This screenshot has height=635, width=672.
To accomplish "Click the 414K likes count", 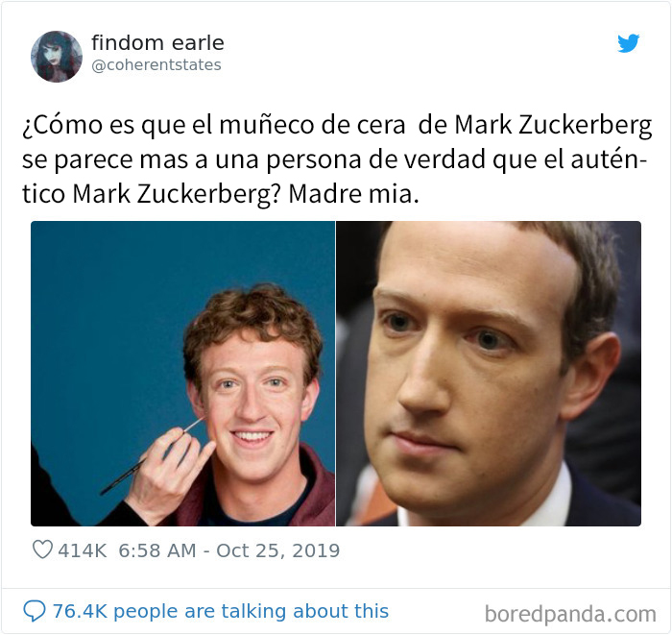I will [83, 550].
